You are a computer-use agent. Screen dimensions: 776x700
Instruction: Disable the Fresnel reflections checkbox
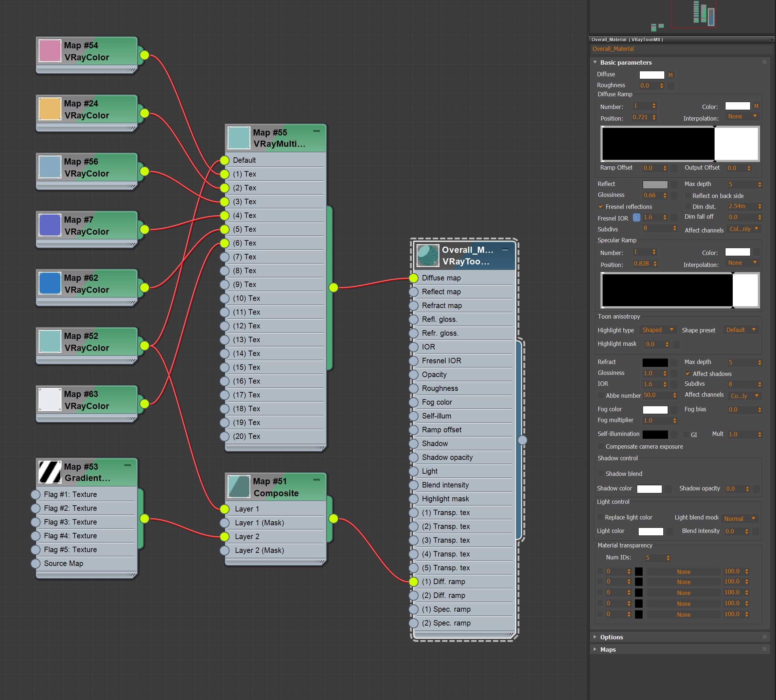pyautogui.click(x=601, y=207)
